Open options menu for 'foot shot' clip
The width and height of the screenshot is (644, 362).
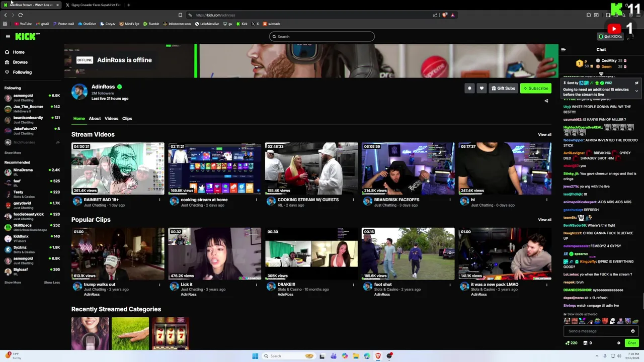click(450, 285)
